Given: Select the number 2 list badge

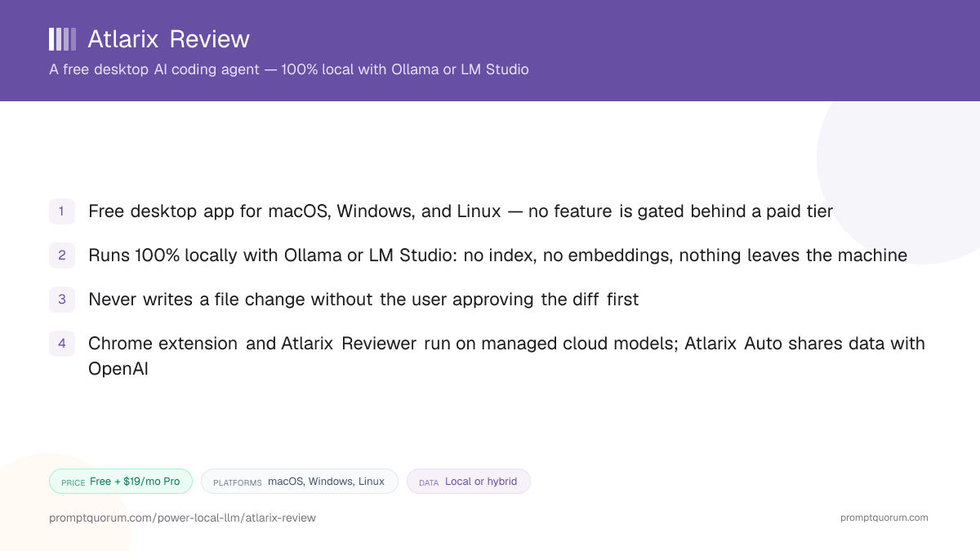Looking at the screenshot, I should click(x=62, y=256).
